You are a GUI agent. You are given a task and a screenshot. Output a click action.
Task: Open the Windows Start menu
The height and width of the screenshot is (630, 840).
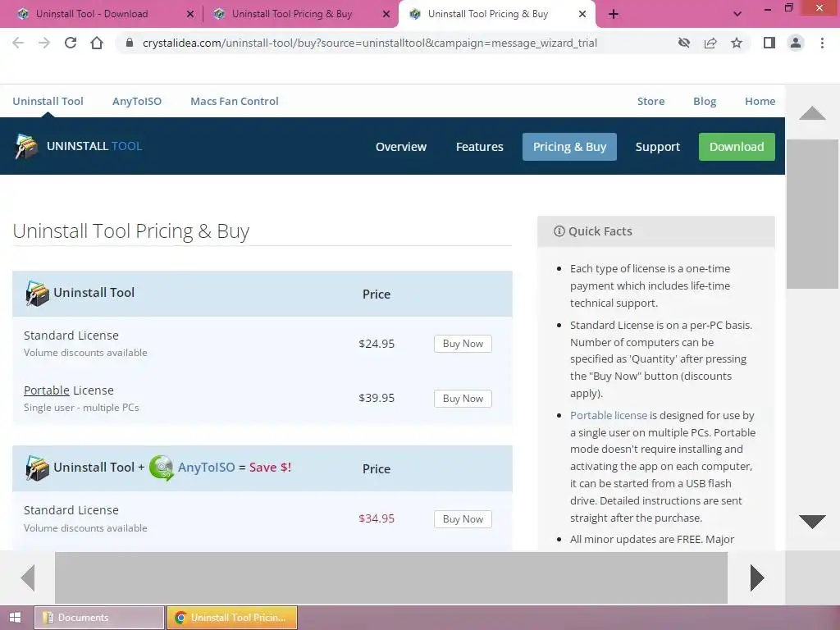[x=15, y=618]
